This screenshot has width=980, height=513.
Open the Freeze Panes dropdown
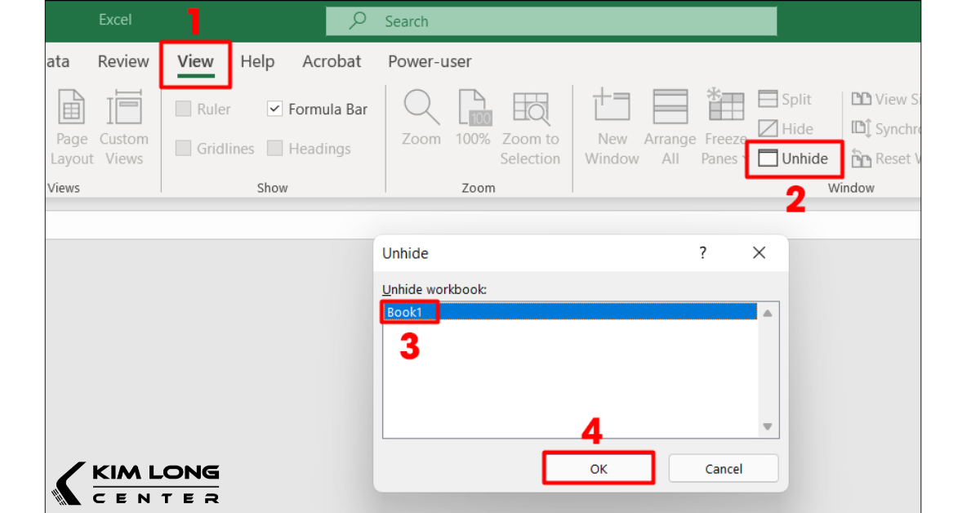coord(725,127)
